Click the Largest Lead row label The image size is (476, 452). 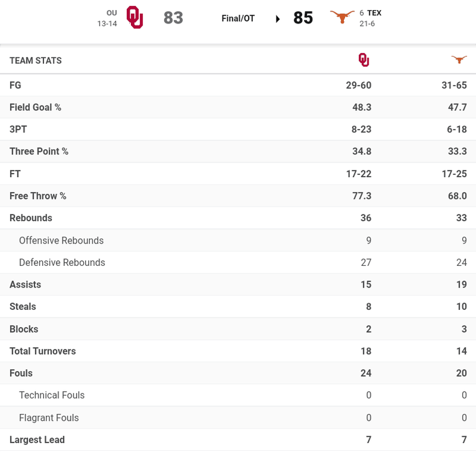37,440
